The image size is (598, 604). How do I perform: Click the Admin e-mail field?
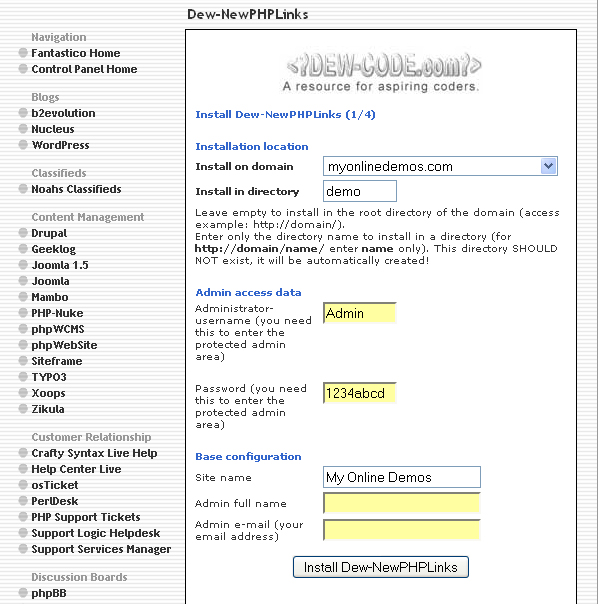click(x=402, y=530)
